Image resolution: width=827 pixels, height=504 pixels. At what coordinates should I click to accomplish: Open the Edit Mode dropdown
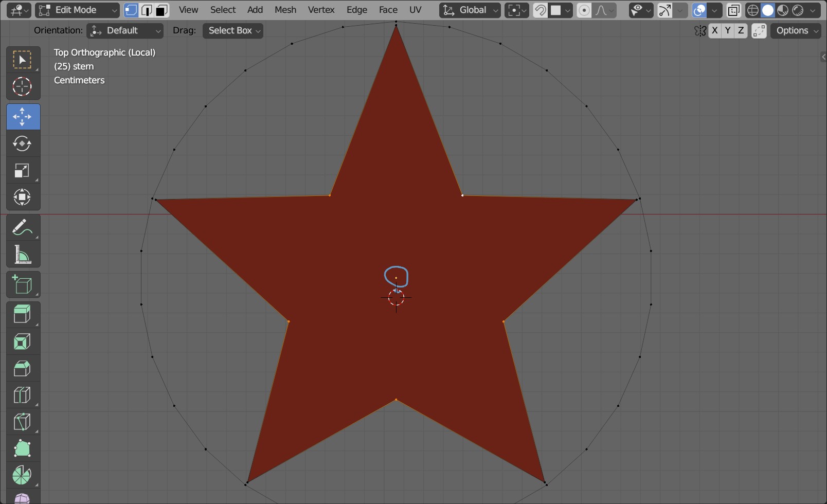tap(77, 10)
